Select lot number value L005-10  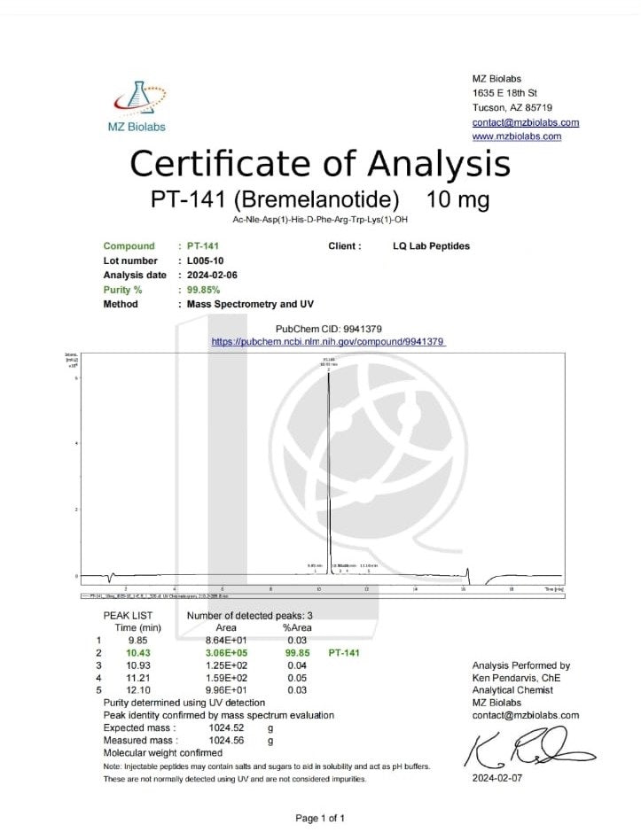pyautogui.click(x=206, y=261)
